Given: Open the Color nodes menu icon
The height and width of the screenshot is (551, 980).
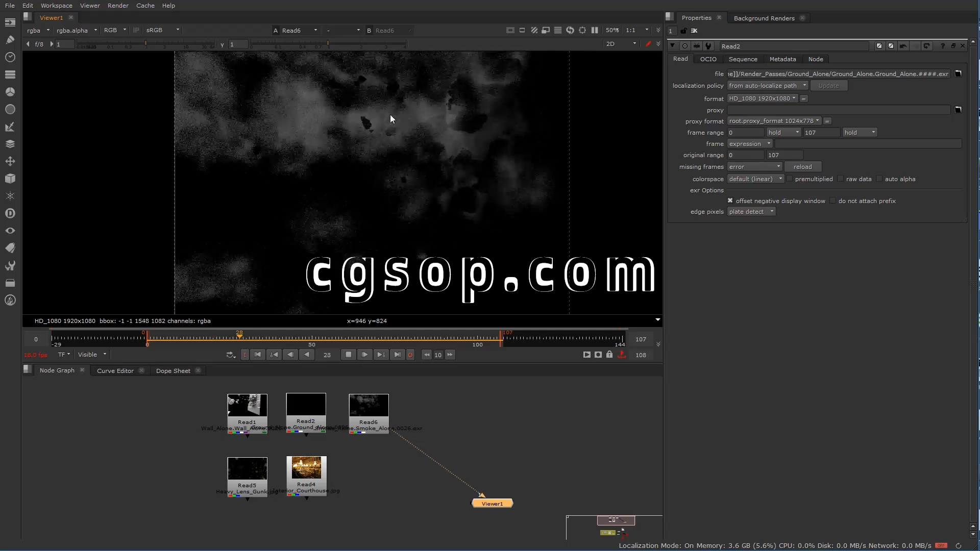Looking at the screenshot, I should tap(10, 92).
